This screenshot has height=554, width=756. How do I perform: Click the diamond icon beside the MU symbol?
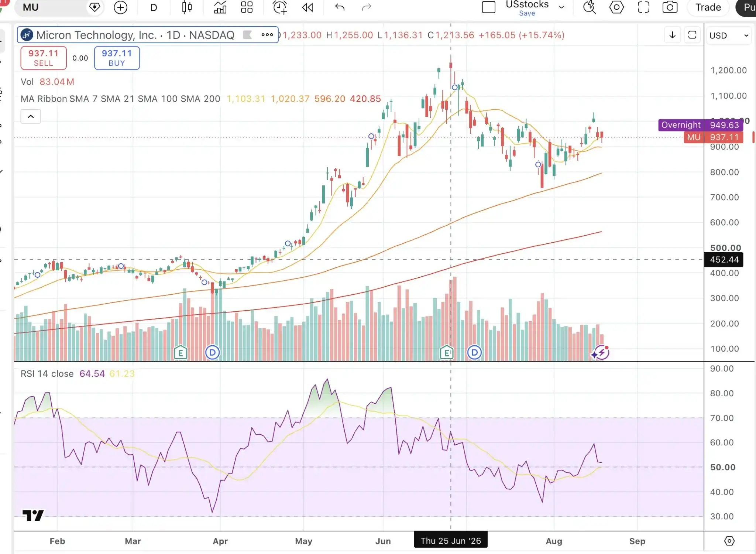[x=95, y=7]
